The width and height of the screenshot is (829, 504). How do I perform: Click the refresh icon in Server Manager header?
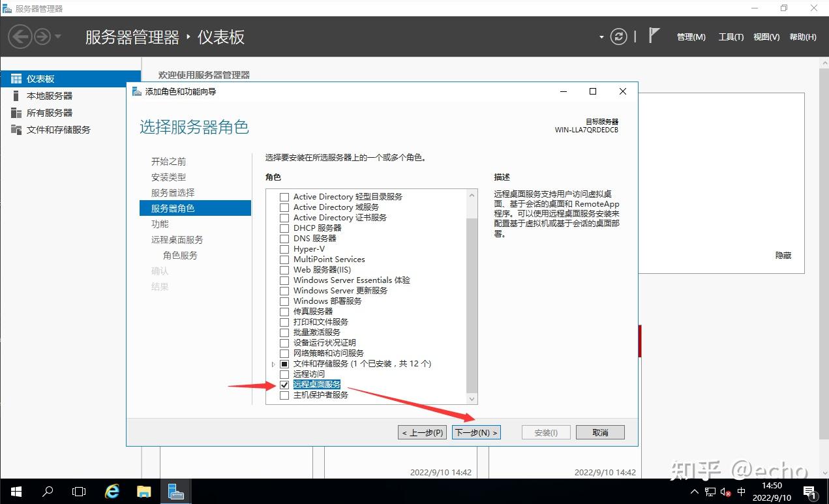point(618,37)
